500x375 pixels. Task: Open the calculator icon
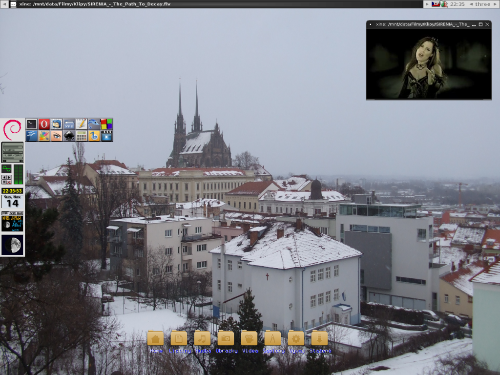tap(81, 136)
